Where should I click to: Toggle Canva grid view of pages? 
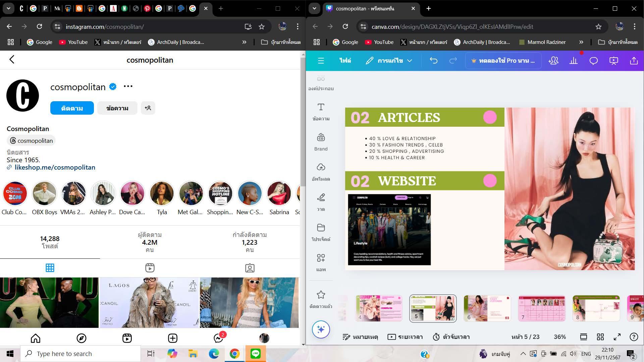point(600,337)
